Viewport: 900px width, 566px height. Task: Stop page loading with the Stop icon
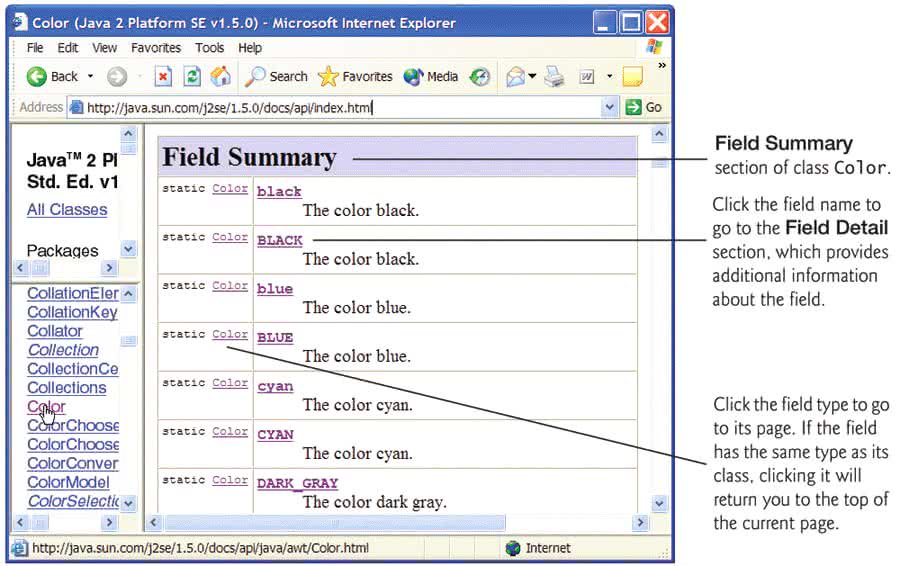pyautogui.click(x=163, y=76)
